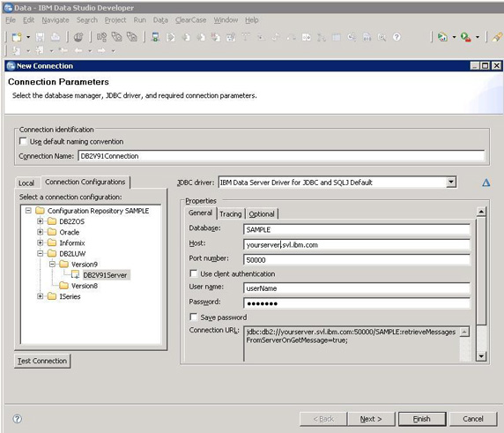Click the Configuration Repository SAMPLE folder icon
Screen dimensions: 504x433
point(40,211)
